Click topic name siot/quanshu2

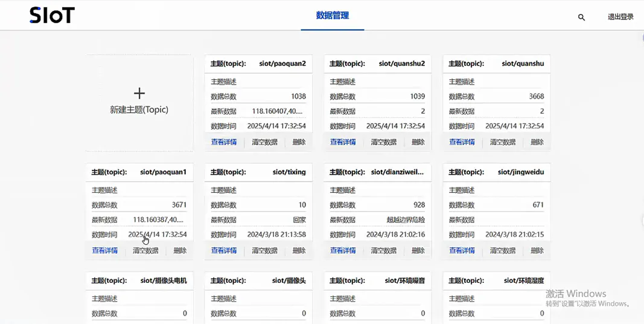[x=402, y=63]
